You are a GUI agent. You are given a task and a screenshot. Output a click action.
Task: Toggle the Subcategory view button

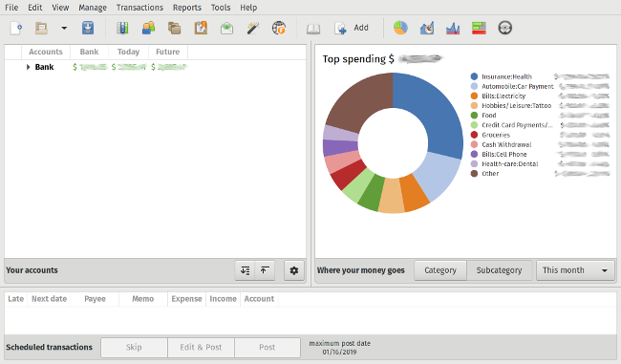click(499, 270)
